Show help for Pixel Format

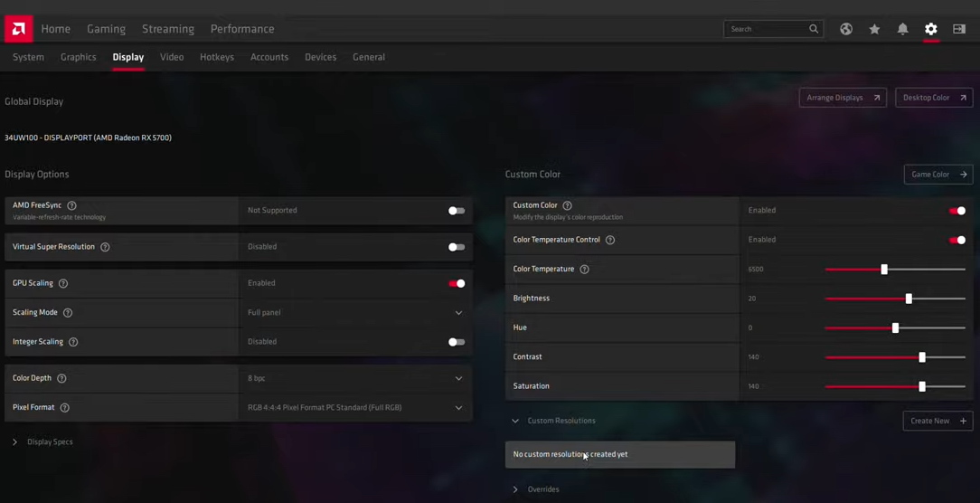[x=64, y=408]
